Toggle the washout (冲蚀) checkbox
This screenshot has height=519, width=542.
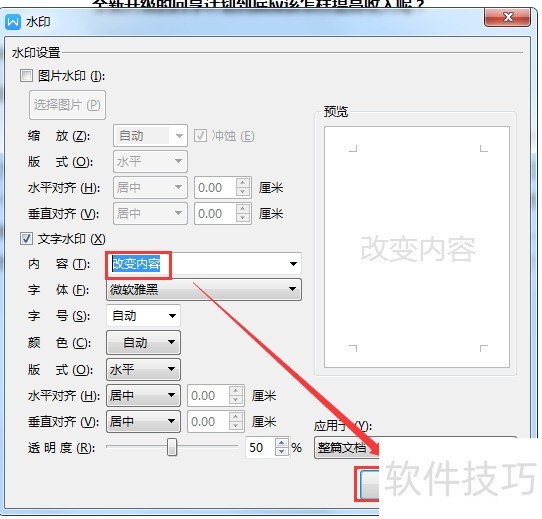[200, 136]
